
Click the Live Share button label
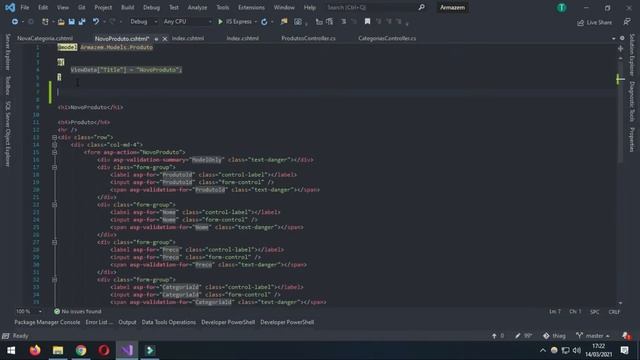click(x=599, y=22)
